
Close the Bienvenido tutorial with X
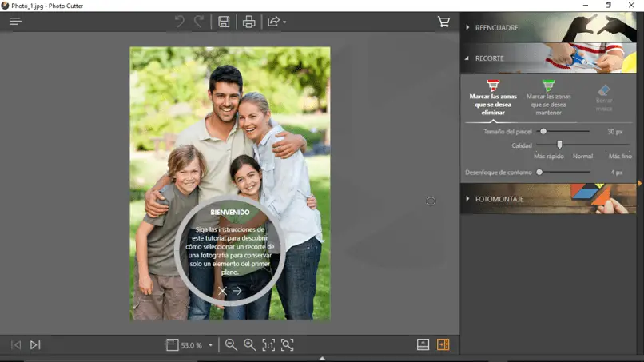click(x=222, y=291)
